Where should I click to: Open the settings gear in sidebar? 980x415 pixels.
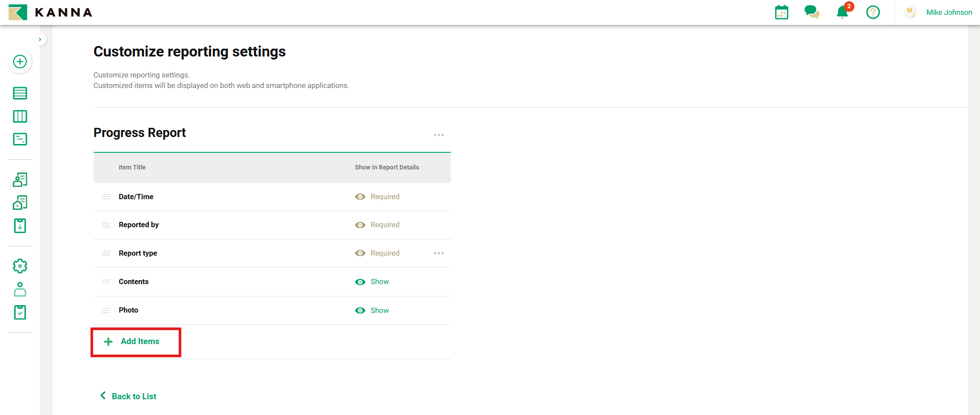tap(20, 266)
